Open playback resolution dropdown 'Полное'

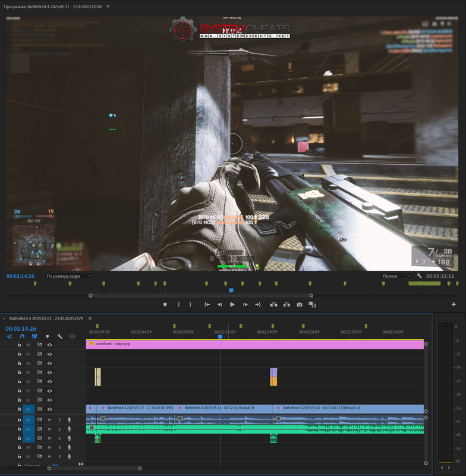pos(396,276)
